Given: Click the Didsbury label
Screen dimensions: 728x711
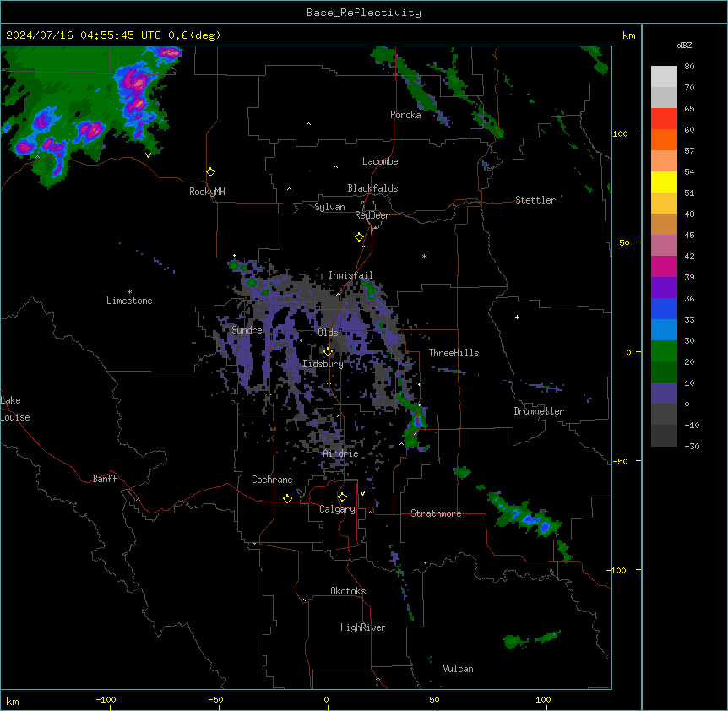Looking at the screenshot, I should pos(323,364).
